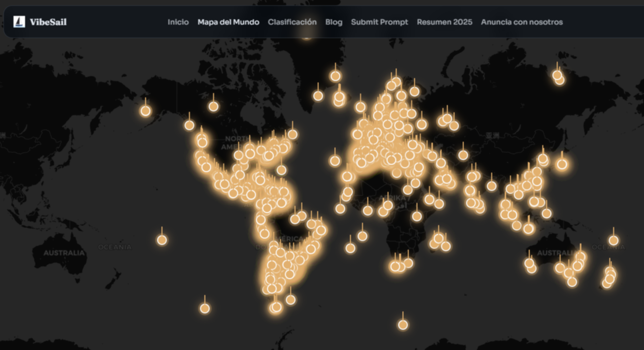This screenshot has height=350, width=644.
Task: Select the east Greenland coast pin
Action: point(335,76)
